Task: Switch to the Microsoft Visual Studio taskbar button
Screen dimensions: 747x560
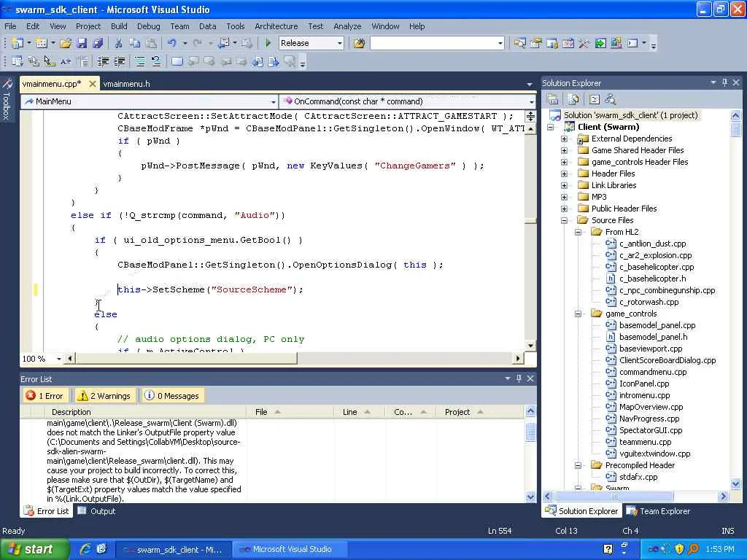Action: tap(292, 549)
